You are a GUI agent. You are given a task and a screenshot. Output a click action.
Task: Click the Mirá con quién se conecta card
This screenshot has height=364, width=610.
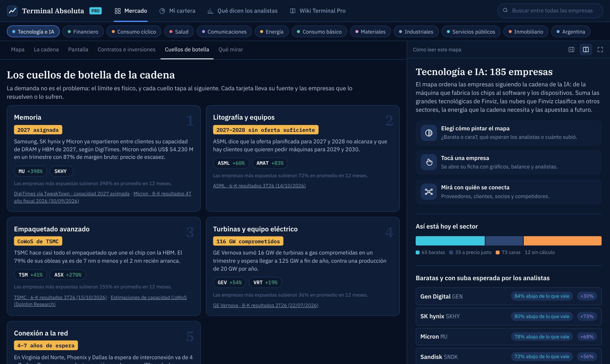508,192
